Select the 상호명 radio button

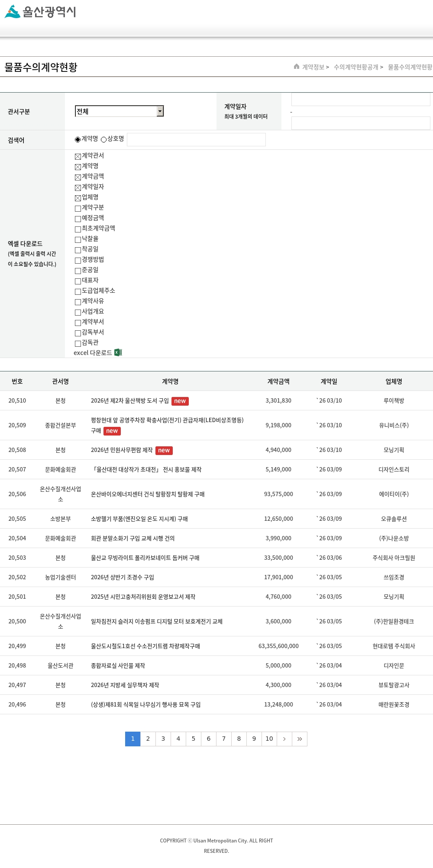[104, 139]
